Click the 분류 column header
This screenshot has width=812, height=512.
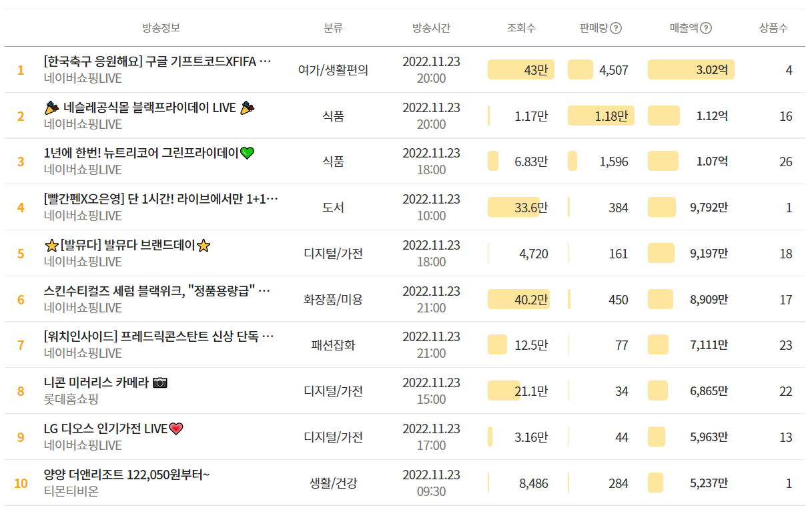click(x=333, y=28)
